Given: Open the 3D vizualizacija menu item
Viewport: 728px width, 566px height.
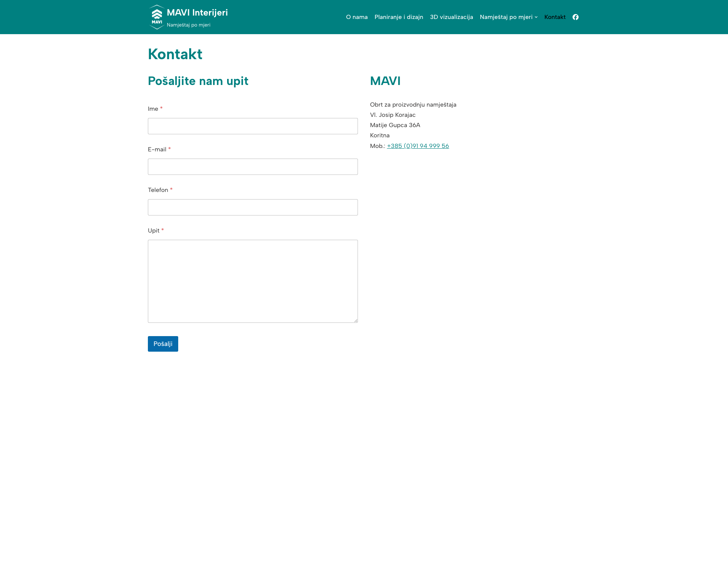Looking at the screenshot, I should [451, 17].
